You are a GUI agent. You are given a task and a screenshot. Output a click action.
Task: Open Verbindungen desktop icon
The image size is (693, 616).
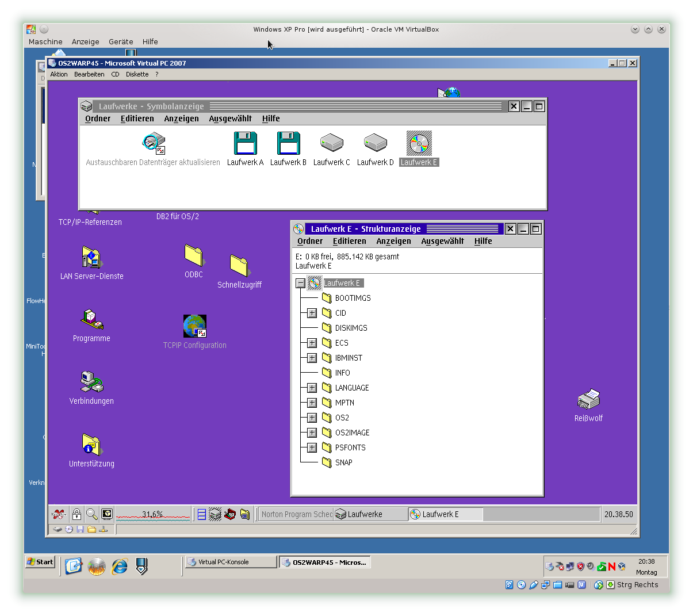91,382
